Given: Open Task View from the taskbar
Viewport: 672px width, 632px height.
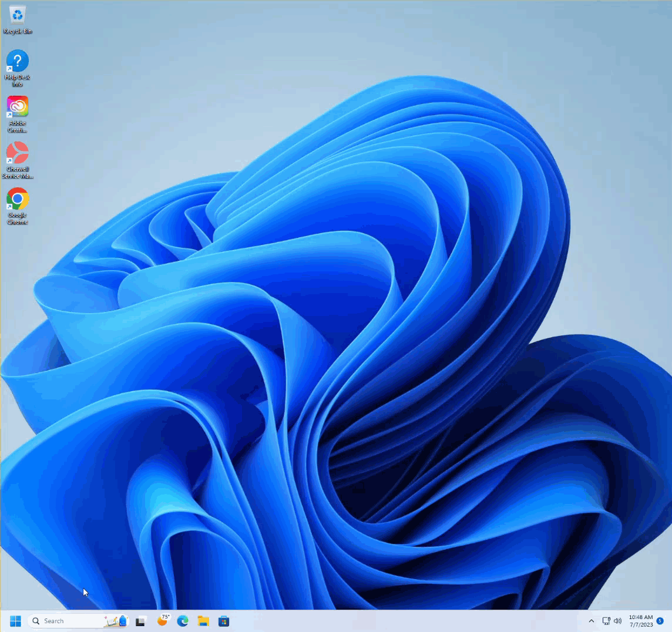Looking at the screenshot, I should [x=140, y=621].
